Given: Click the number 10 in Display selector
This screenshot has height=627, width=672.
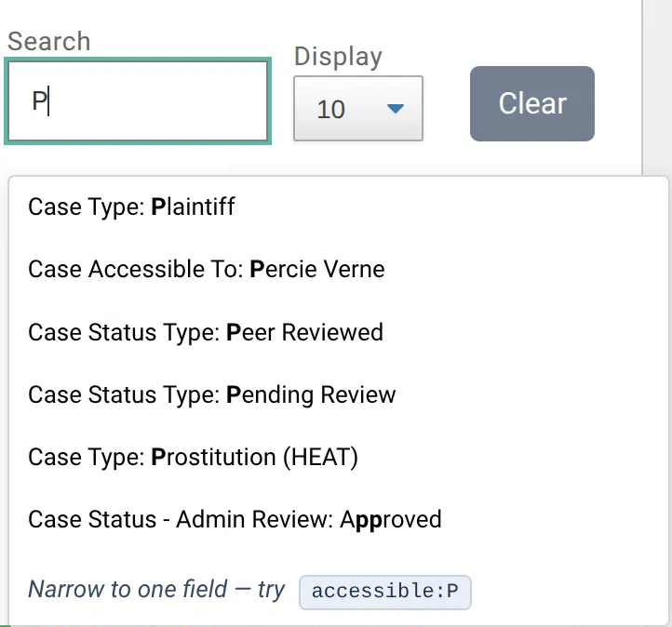Looking at the screenshot, I should (x=330, y=109).
